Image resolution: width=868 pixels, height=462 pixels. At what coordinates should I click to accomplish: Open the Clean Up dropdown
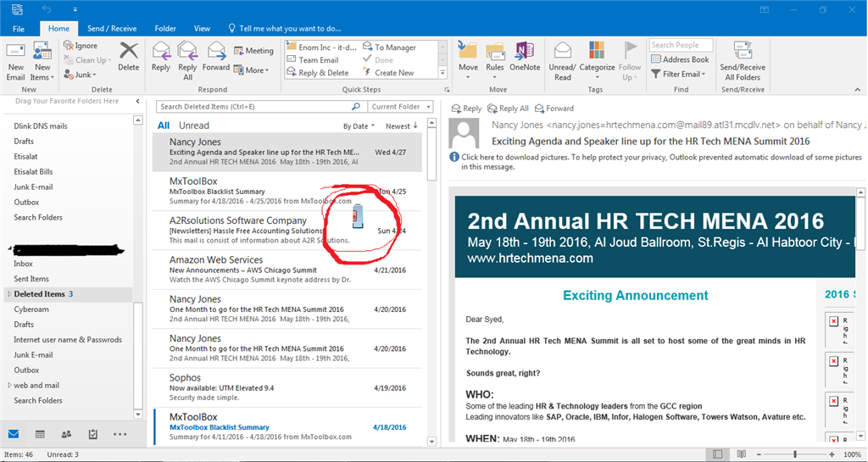point(87,59)
